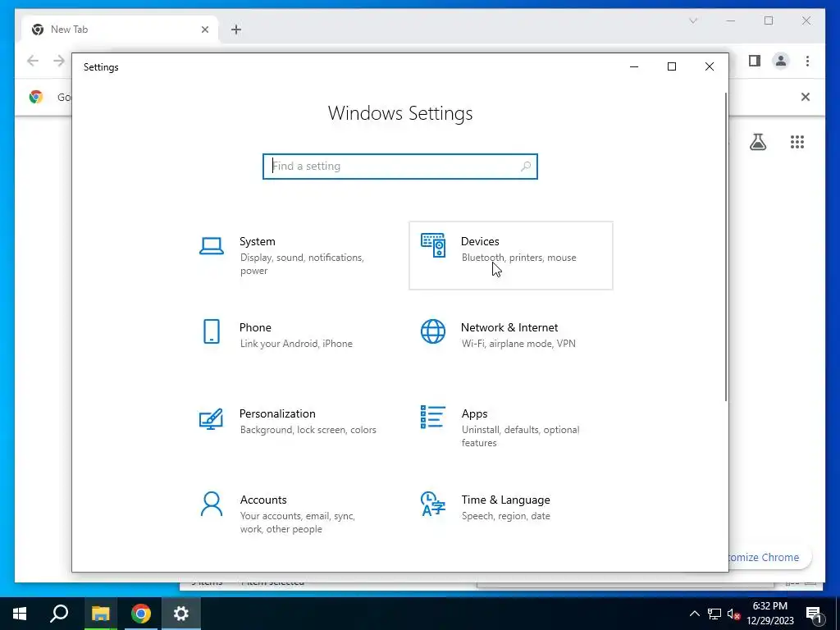Switch to the New Tab tab in Chrome
The width and height of the screenshot is (840, 630).
pyautogui.click(x=119, y=30)
